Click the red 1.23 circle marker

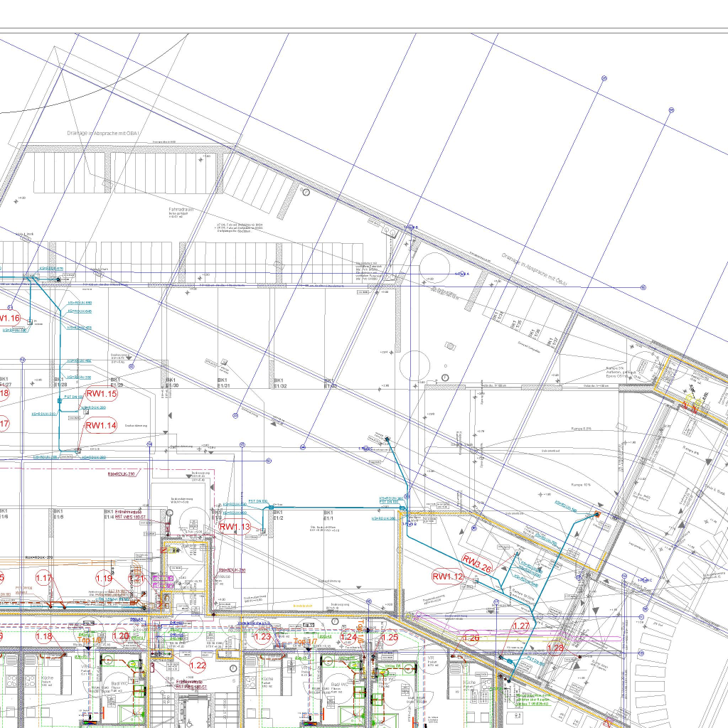pos(262,636)
